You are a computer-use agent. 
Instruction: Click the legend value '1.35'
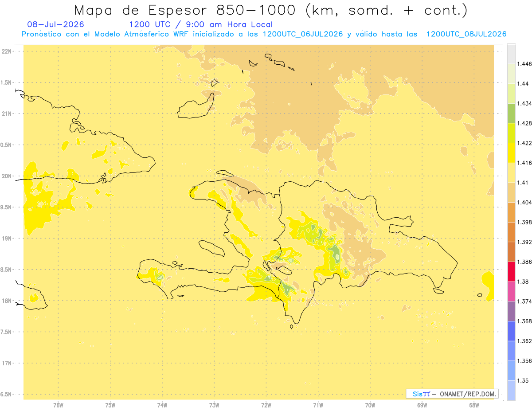[523, 380]
